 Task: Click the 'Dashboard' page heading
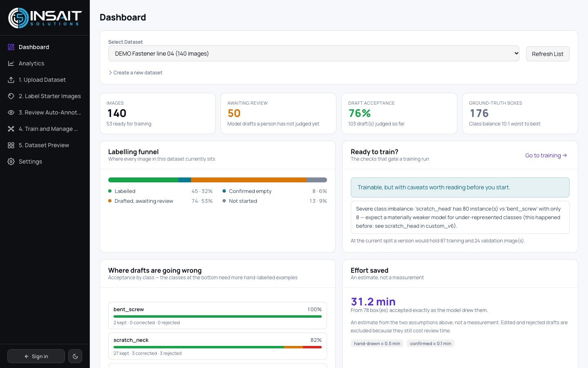pyautogui.click(x=123, y=17)
